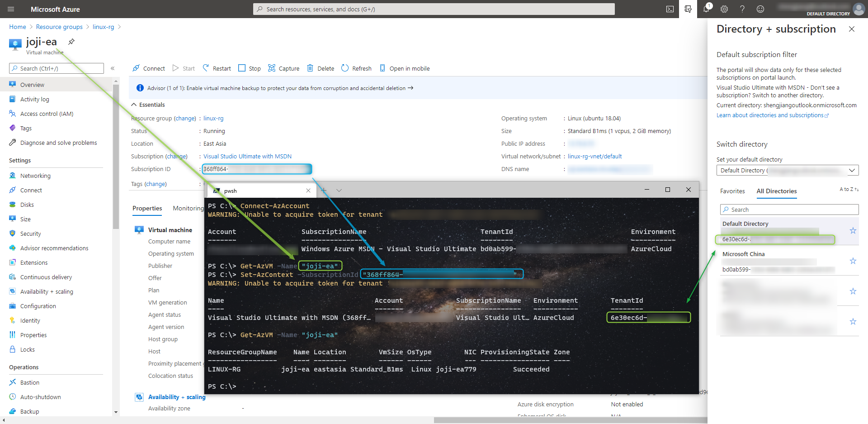Viewport: 868px width, 424px height.
Task: Click the directory search field
Action: click(789, 210)
